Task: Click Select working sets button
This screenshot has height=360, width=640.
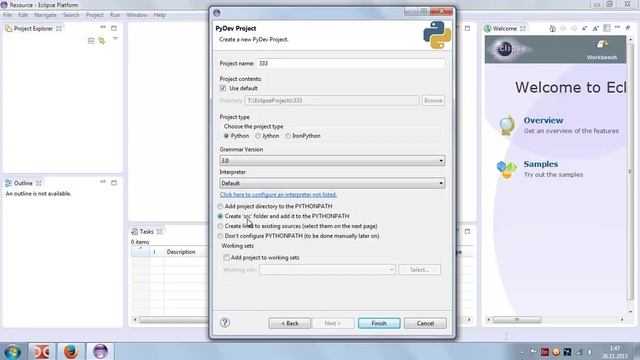Action: 420,270
